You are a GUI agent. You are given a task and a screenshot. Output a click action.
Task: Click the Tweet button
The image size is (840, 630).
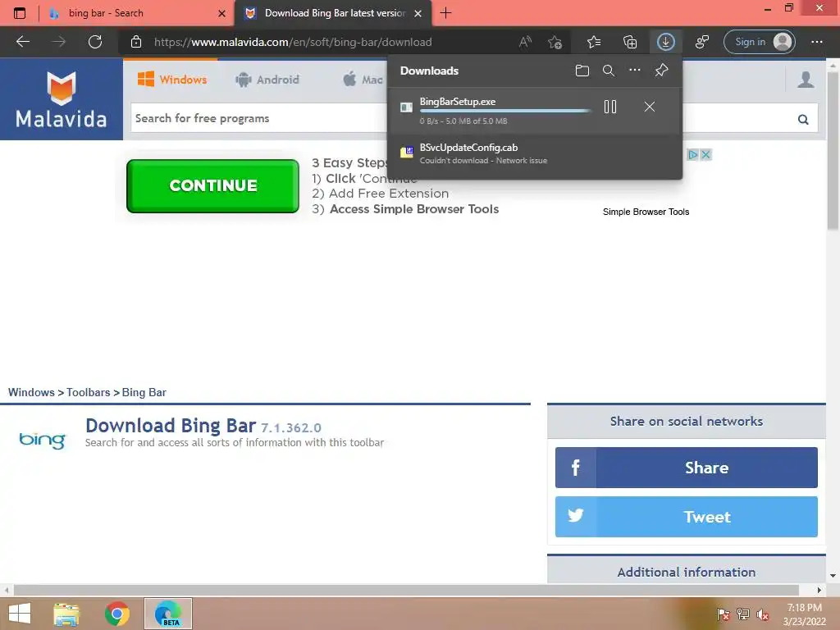pos(687,517)
